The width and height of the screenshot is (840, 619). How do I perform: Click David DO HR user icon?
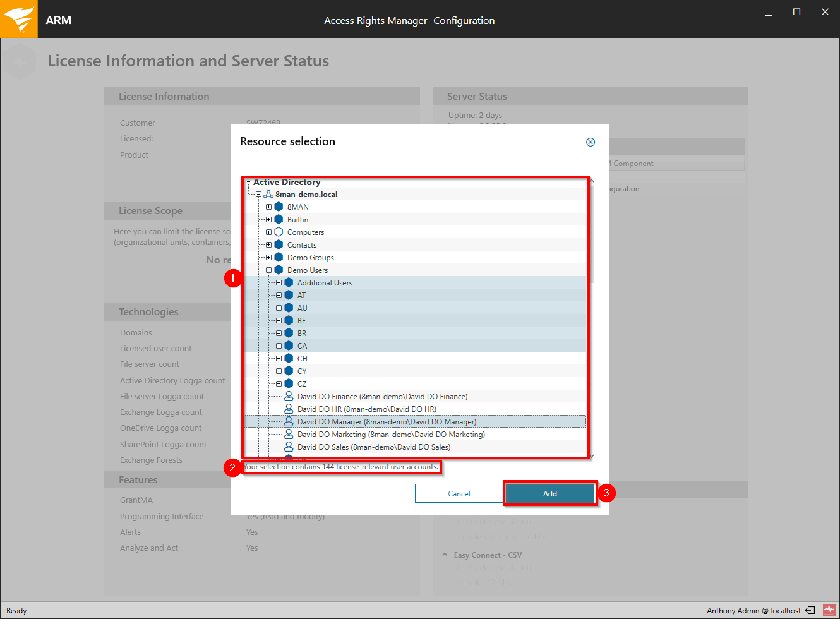(x=289, y=409)
